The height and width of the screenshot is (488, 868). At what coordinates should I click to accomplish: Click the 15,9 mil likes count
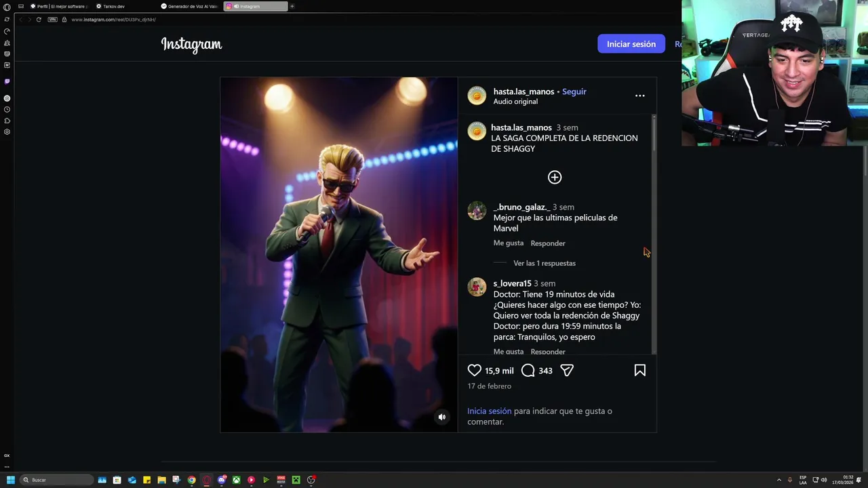pos(499,371)
